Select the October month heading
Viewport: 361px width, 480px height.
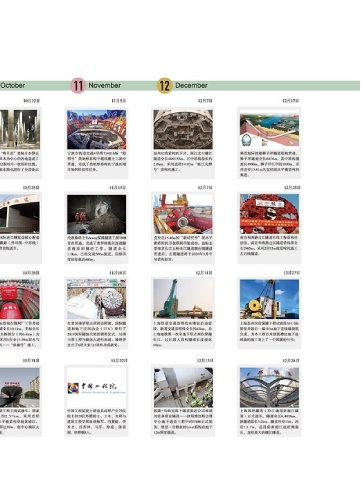pos(13,85)
